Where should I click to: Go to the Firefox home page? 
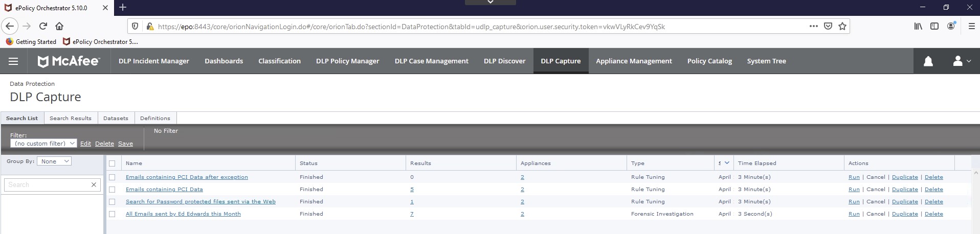[59, 26]
